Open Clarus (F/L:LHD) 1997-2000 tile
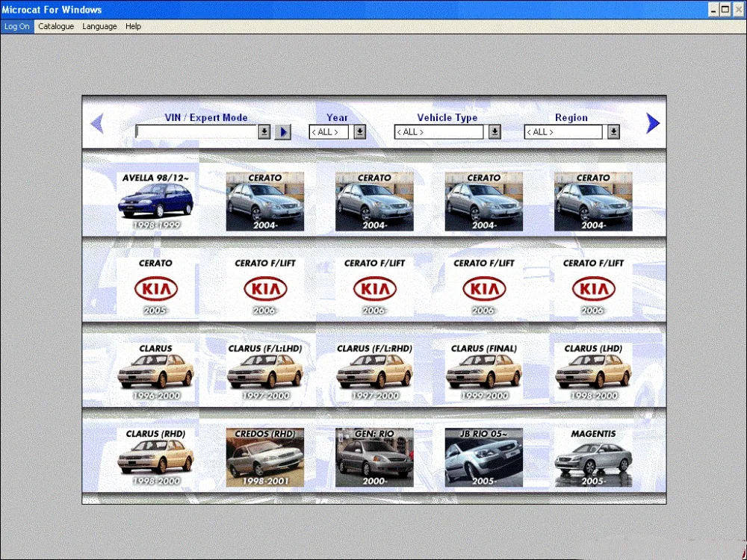The width and height of the screenshot is (747, 560). 265,373
